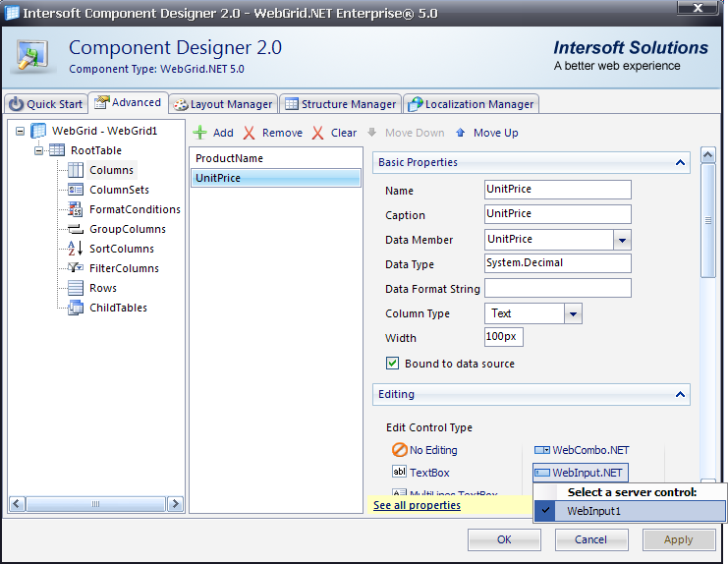
Task: Select the SortColumns icon in tree
Action: click(76, 249)
